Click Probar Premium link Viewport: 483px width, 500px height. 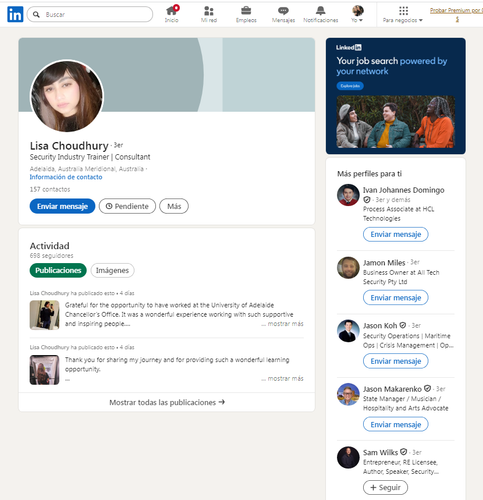pyautogui.click(x=456, y=15)
